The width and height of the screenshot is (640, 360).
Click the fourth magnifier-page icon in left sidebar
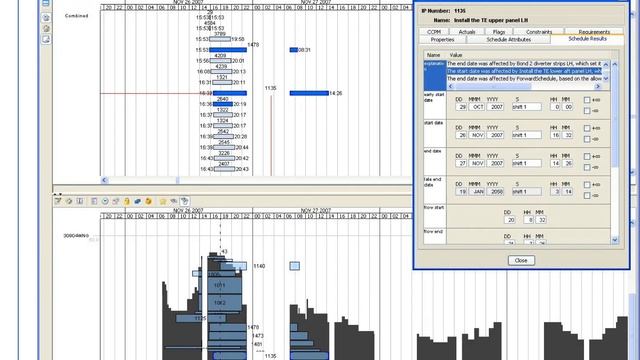tap(46, 39)
